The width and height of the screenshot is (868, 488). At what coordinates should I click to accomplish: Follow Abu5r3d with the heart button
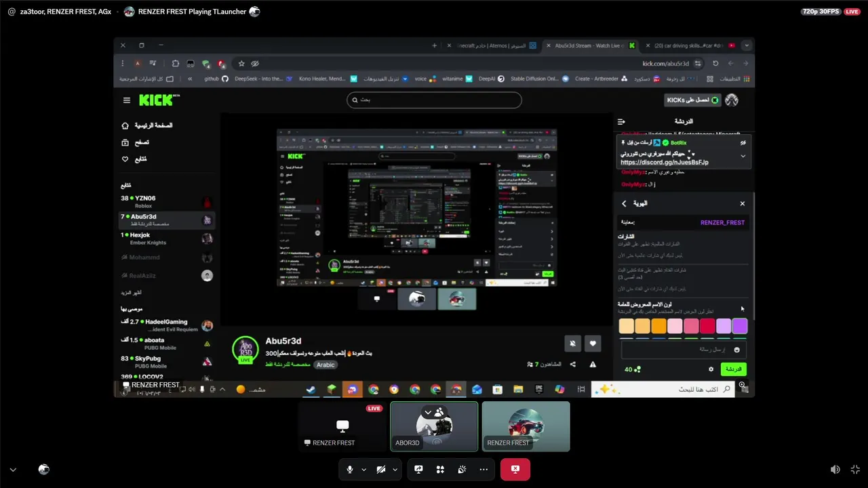[x=593, y=344]
